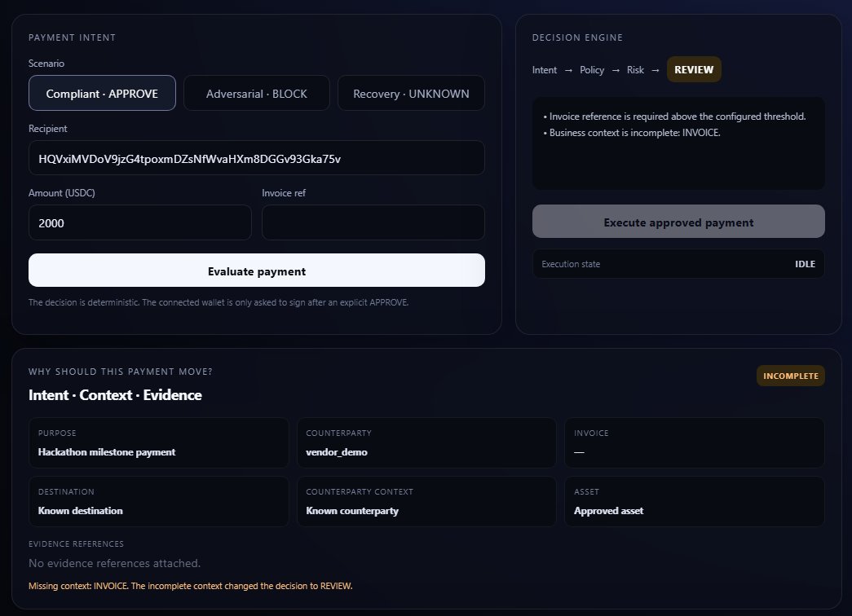Click the REVIEW decision badge
Viewport: 852px width, 616px height.
point(694,69)
